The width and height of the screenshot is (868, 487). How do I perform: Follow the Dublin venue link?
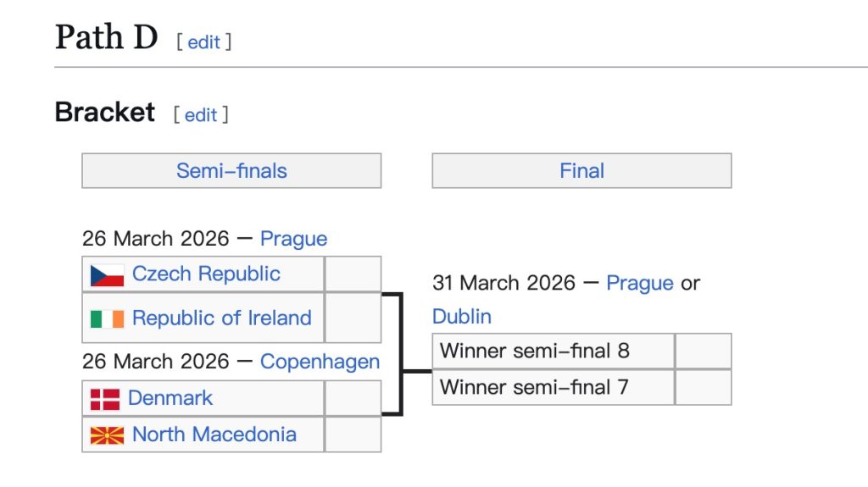click(462, 317)
